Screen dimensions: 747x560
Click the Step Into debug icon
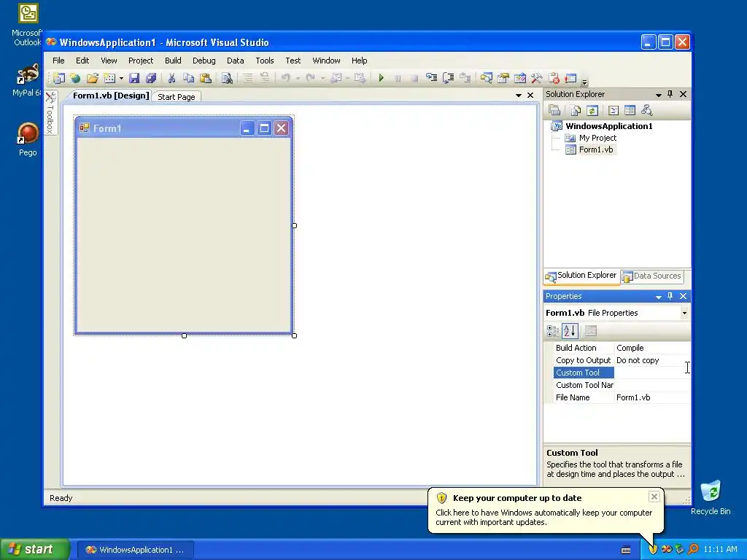pyautogui.click(x=432, y=78)
